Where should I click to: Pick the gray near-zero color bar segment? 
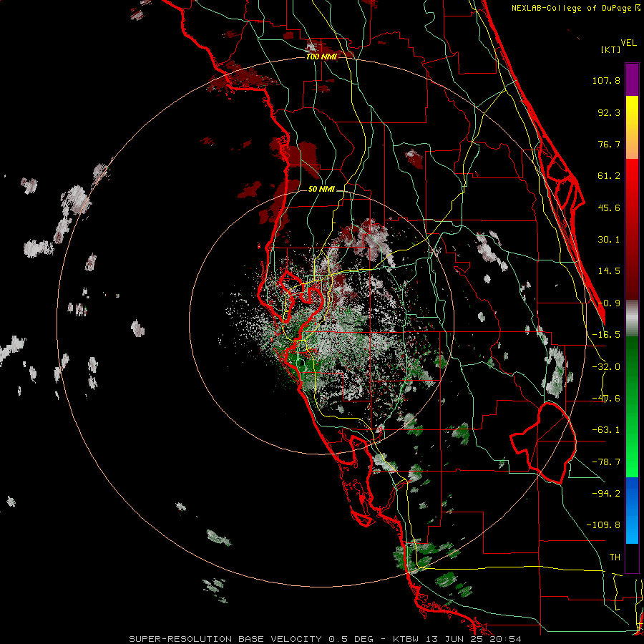click(632, 318)
